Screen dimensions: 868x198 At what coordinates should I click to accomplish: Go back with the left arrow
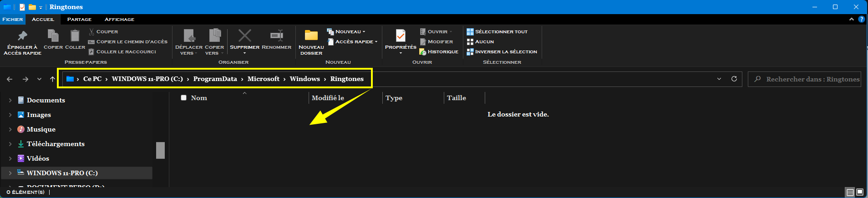(x=10, y=79)
